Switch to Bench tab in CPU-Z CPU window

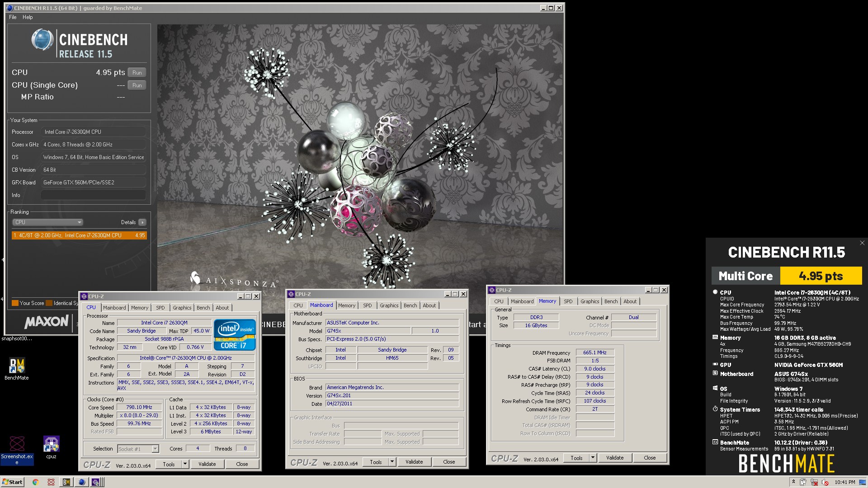click(x=203, y=308)
